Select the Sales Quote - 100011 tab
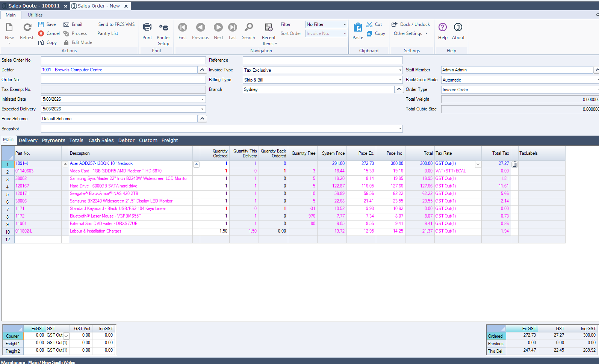Screen dimensions: 599x364 pyautogui.click(x=34, y=6)
